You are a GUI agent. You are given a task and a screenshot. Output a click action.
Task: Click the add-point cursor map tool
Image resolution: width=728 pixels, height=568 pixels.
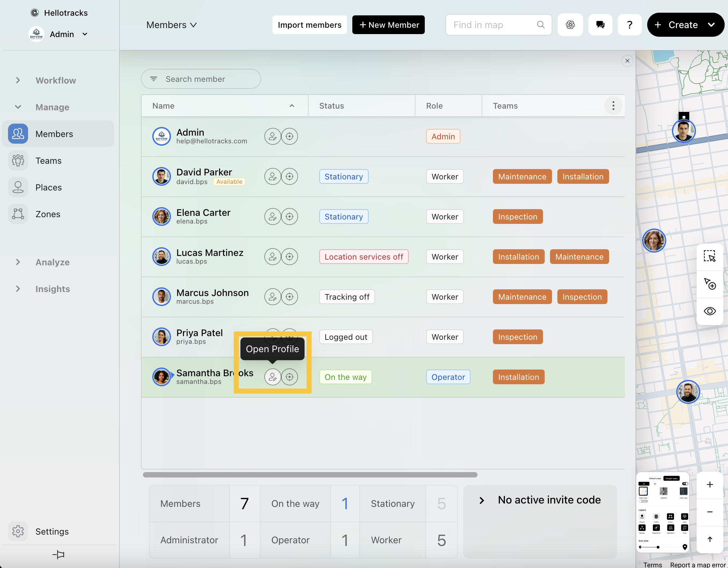[710, 284]
